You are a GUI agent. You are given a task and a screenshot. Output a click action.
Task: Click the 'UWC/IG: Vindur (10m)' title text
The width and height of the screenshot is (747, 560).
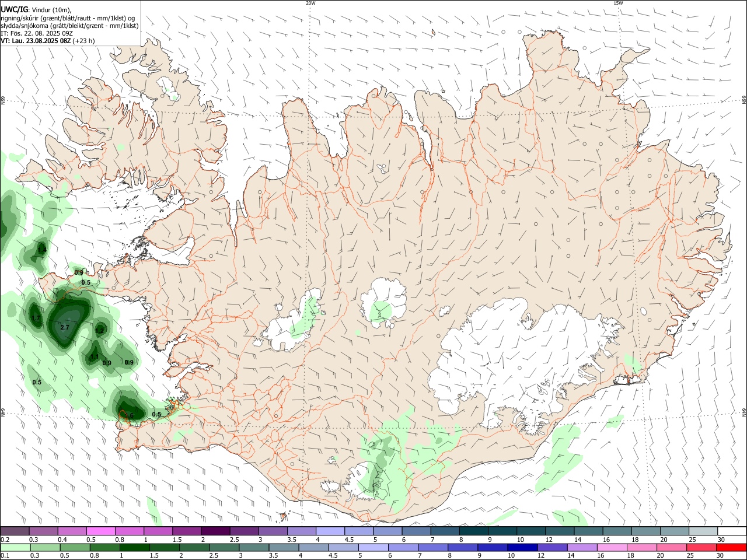coord(36,10)
